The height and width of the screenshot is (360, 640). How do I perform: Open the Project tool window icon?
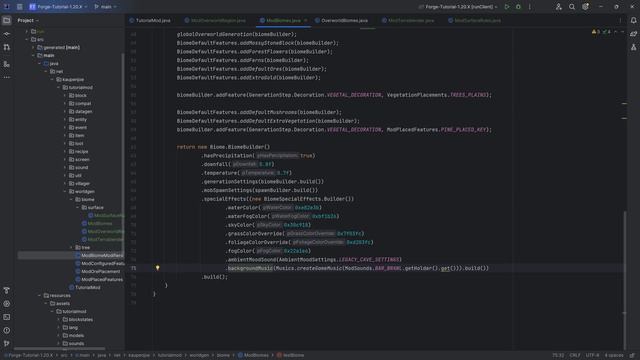[7, 20]
